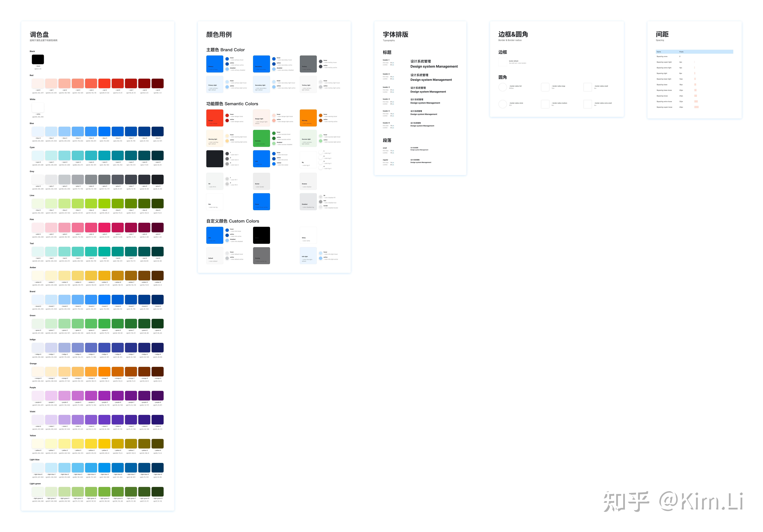Click the Primary-light color card

click(215, 84)
